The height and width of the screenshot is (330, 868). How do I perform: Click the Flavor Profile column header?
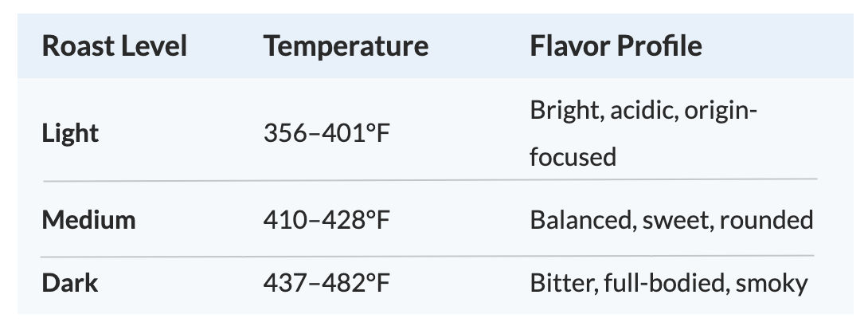click(616, 46)
